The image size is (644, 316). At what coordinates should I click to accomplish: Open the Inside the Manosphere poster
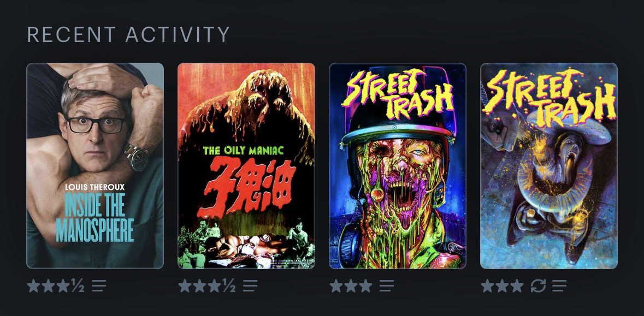(95, 166)
